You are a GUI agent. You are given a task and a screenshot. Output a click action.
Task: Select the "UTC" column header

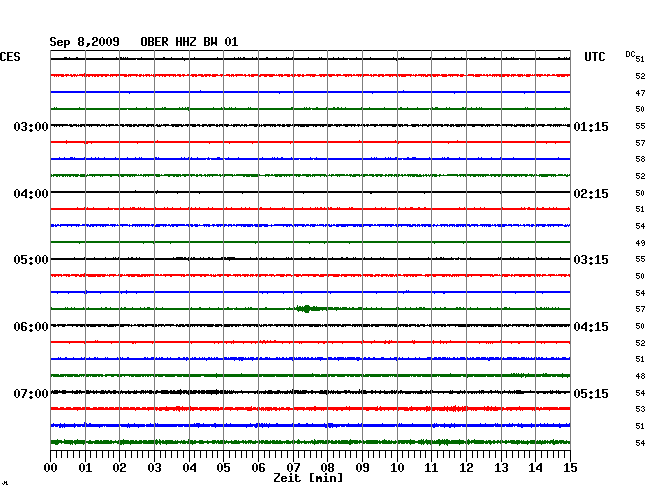click(594, 57)
